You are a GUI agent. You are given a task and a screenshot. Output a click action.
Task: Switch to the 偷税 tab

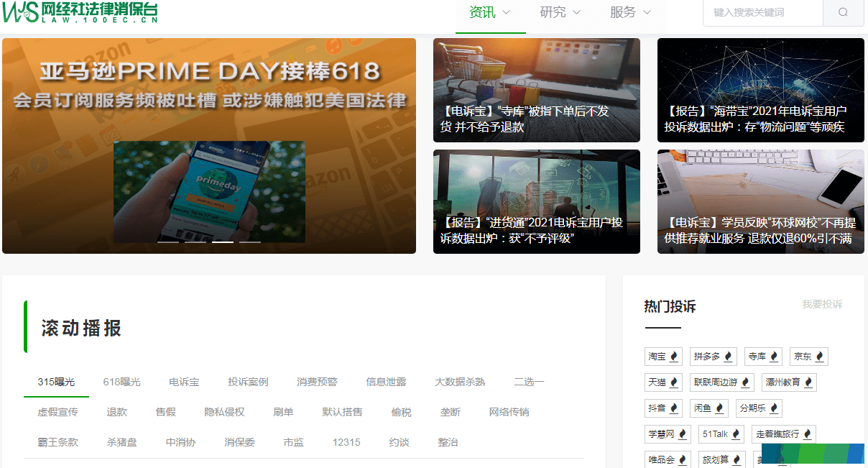click(401, 412)
